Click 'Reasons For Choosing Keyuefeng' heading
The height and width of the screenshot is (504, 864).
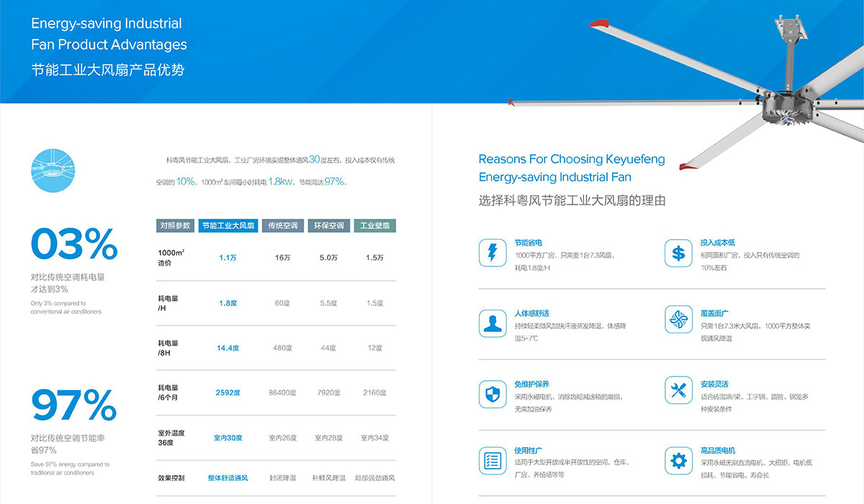pos(572,159)
